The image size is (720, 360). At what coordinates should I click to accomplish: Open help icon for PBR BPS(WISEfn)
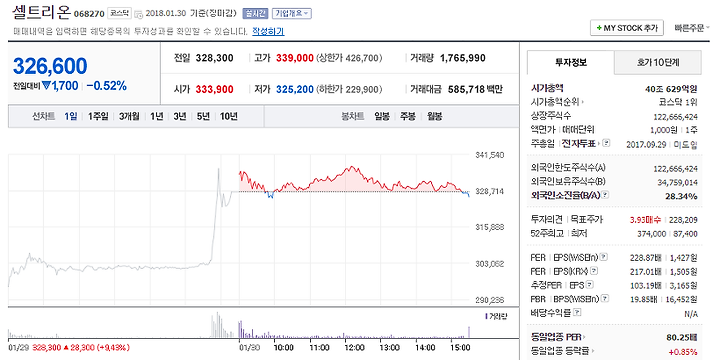[606, 298]
